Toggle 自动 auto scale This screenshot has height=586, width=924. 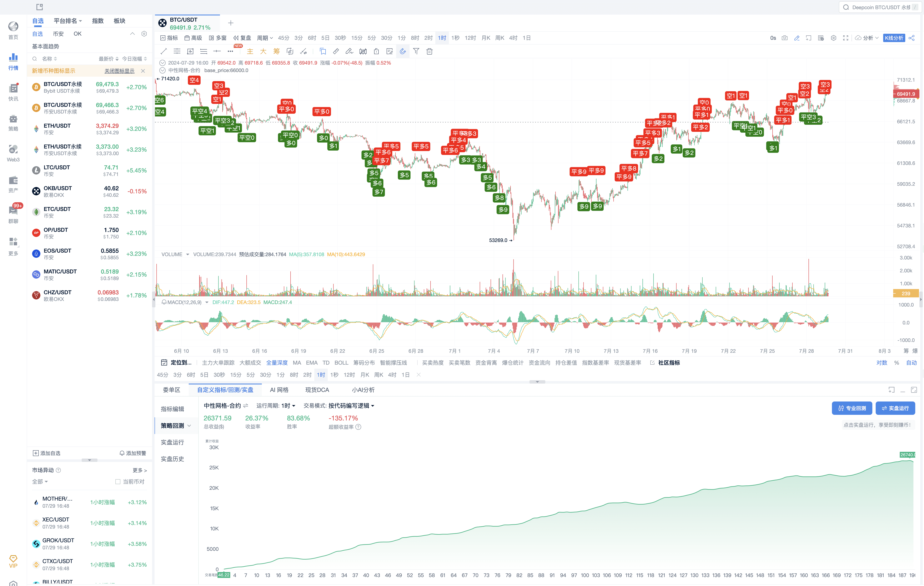(x=911, y=363)
